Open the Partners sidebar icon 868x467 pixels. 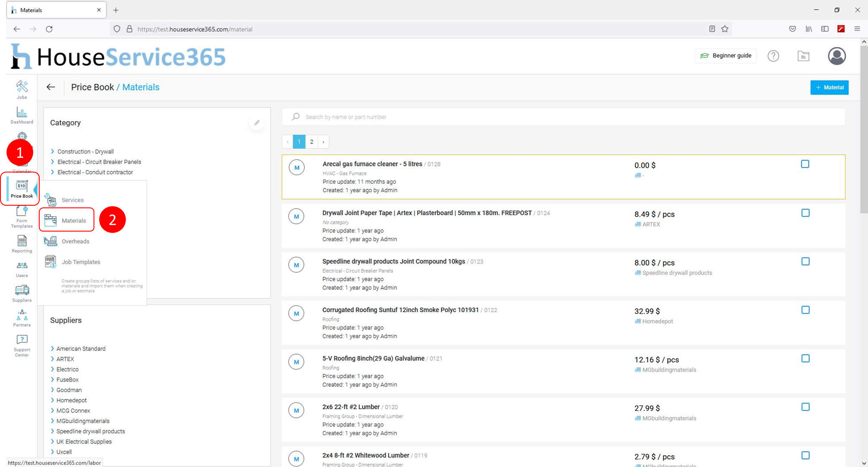[x=22, y=318]
